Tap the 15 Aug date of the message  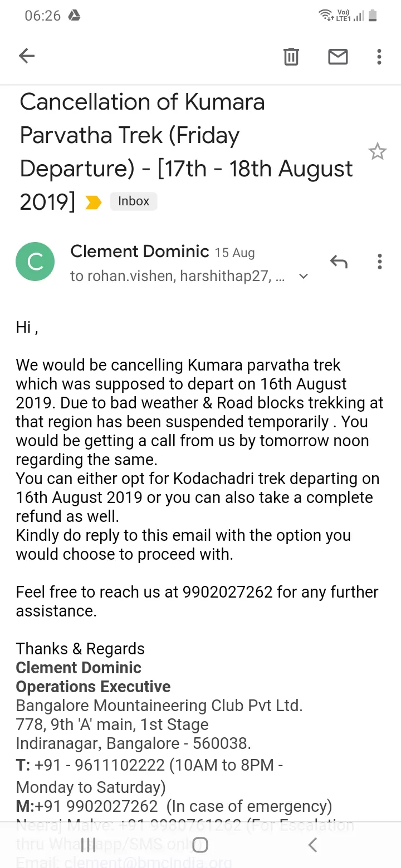coord(235,253)
